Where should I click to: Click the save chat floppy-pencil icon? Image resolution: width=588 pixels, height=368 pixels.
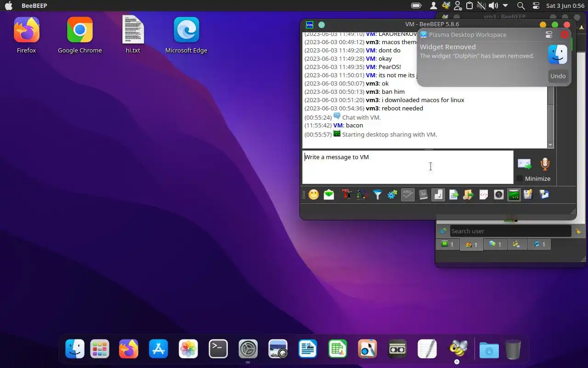[528, 195]
